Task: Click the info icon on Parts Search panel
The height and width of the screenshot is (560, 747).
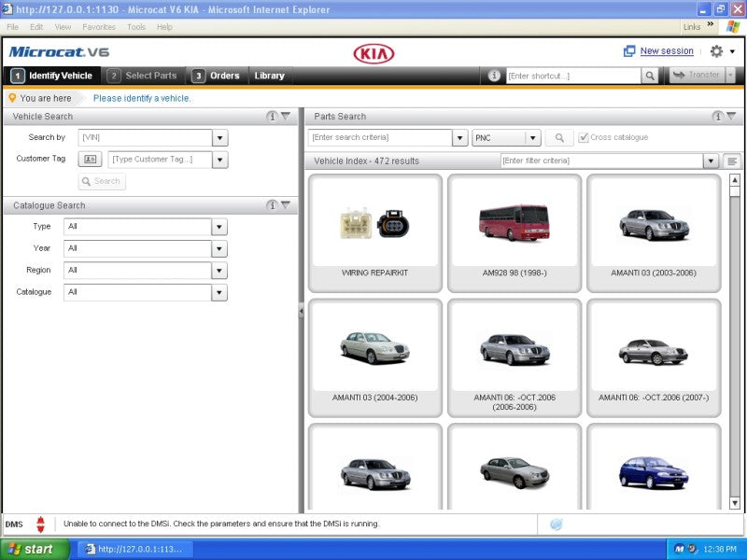Action: click(718, 117)
